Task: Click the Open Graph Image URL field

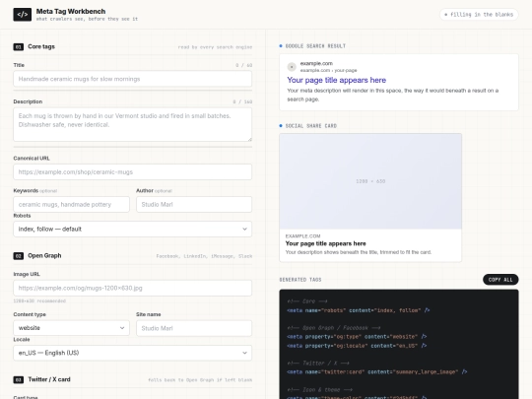Action: [x=133, y=288]
